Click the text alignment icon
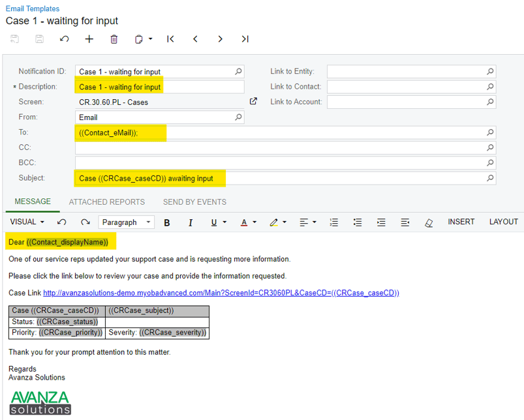524x420 pixels. pos(304,222)
